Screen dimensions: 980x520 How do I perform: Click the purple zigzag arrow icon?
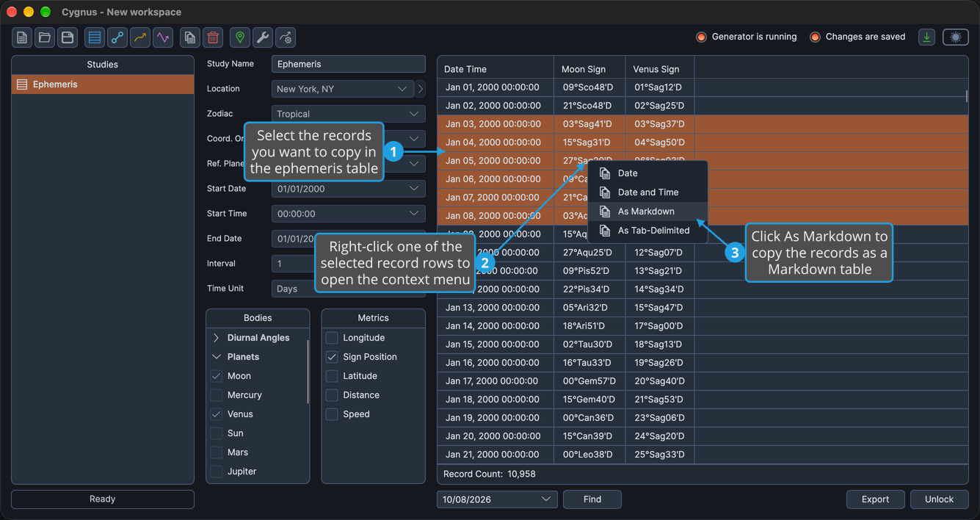tap(162, 37)
